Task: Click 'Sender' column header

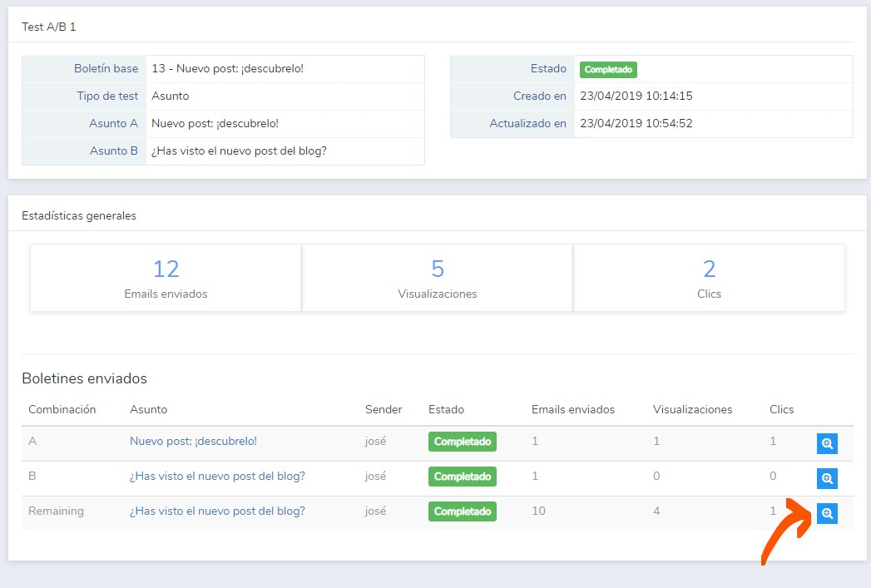Action: click(384, 409)
